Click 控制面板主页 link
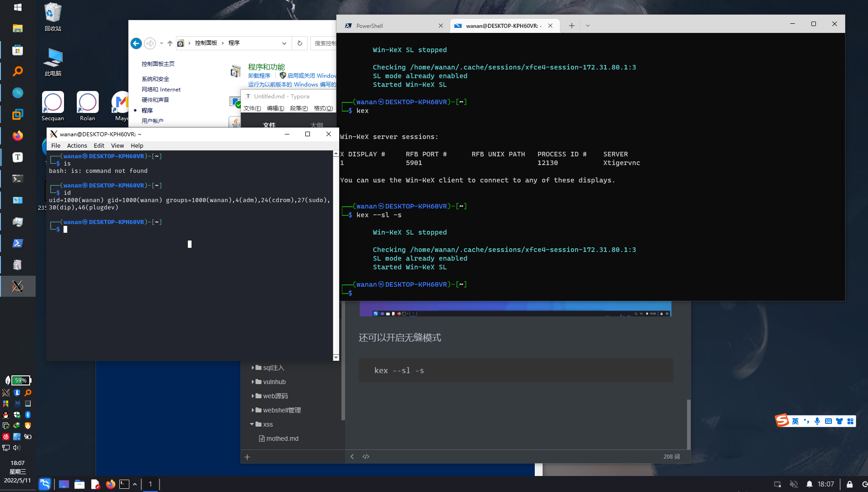Screen dimensions: 868x492 pyautogui.click(x=158, y=64)
